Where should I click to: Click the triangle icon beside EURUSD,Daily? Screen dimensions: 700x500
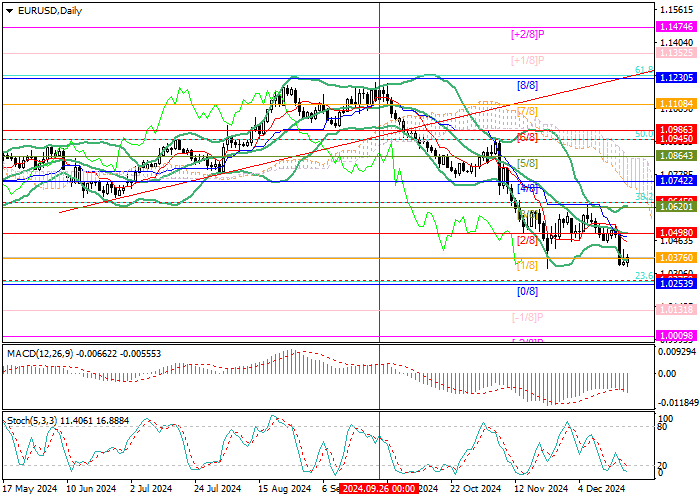click(x=8, y=11)
